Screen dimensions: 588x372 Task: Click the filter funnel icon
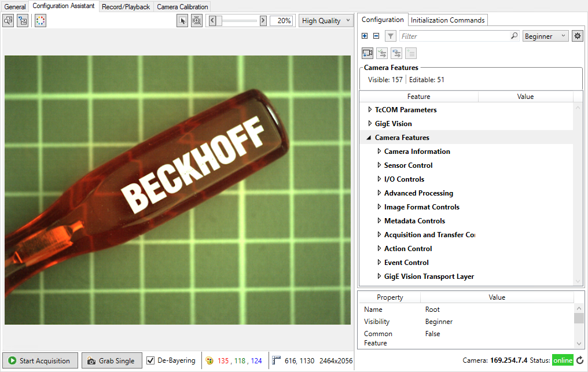(x=391, y=36)
